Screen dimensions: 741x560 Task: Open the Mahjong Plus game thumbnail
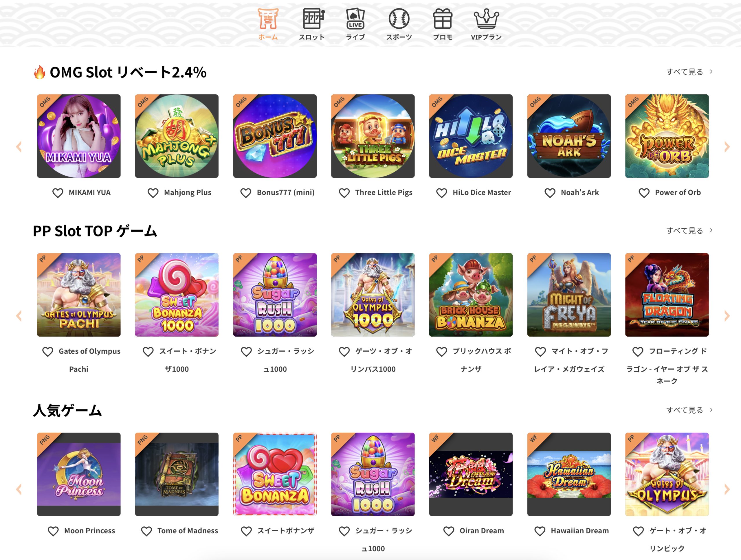click(x=177, y=136)
